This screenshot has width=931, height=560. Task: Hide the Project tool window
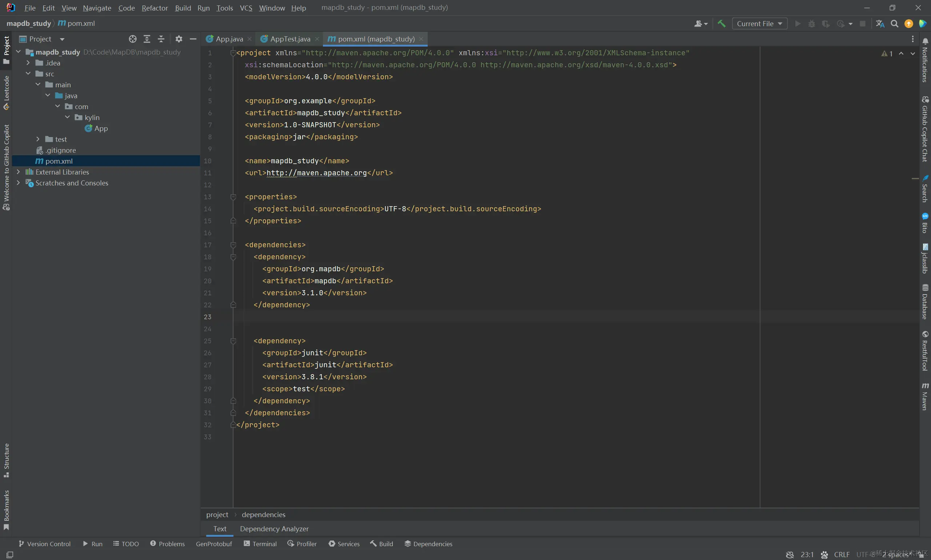(x=193, y=39)
